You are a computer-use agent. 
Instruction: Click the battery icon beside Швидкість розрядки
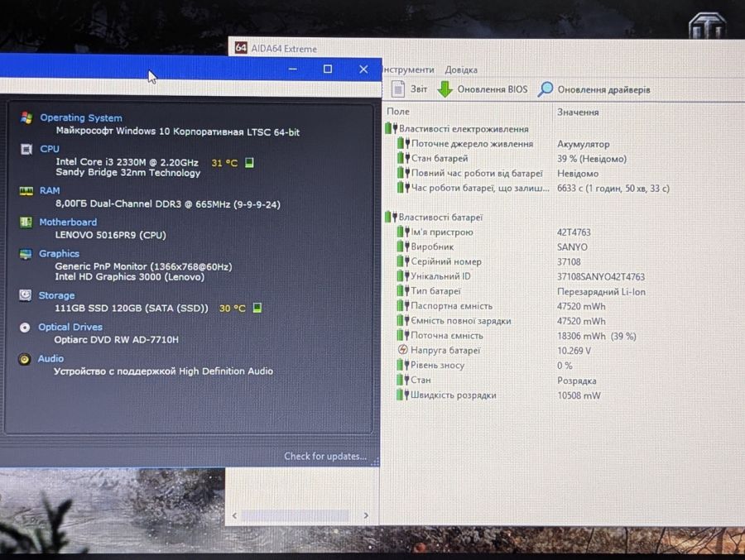(403, 395)
